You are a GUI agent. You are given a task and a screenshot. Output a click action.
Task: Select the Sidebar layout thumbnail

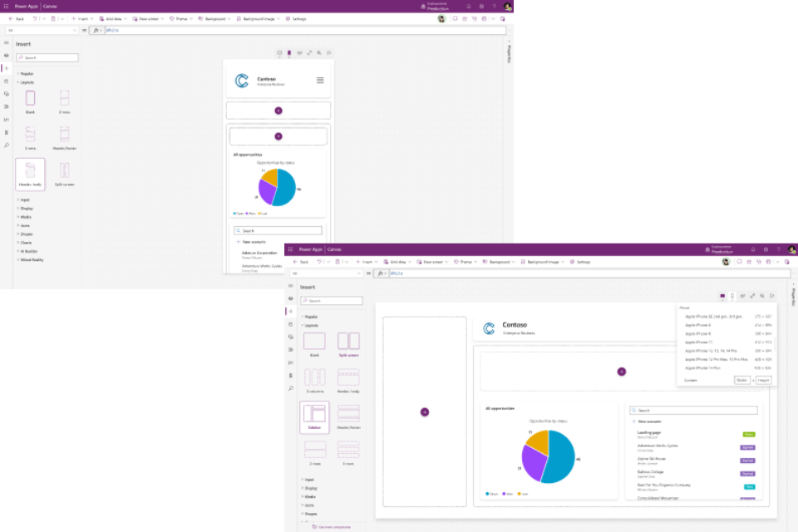(x=314, y=417)
